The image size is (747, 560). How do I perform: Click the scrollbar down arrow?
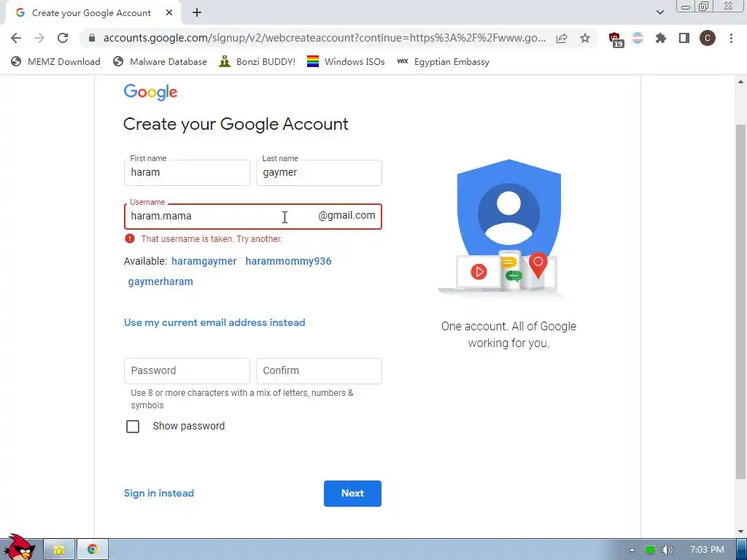(x=740, y=531)
